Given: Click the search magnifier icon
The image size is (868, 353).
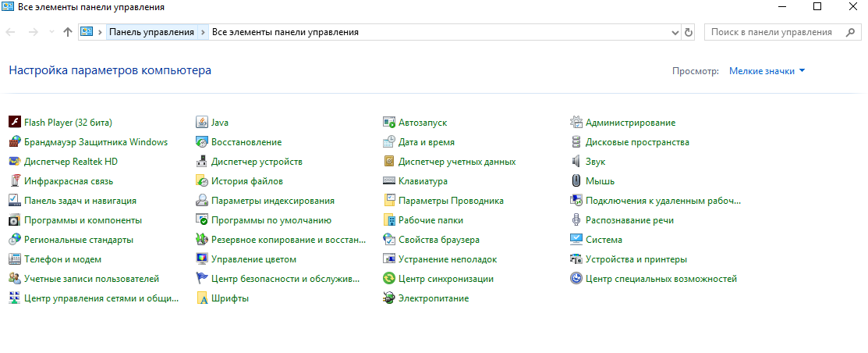Looking at the screenshot, I should point(850,32).
